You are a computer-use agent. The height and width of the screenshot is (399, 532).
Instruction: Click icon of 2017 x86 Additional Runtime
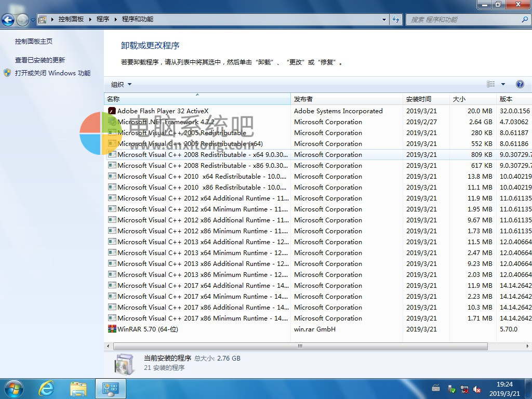coord(112,307)
